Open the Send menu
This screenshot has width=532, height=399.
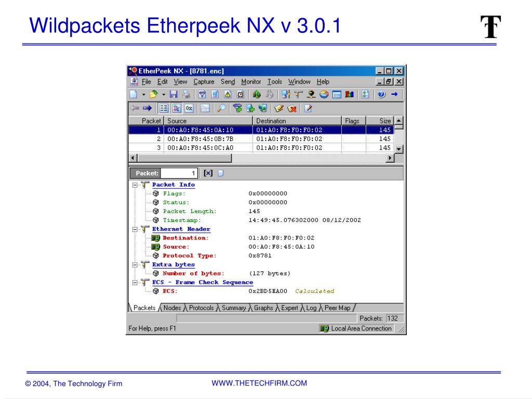228,82
